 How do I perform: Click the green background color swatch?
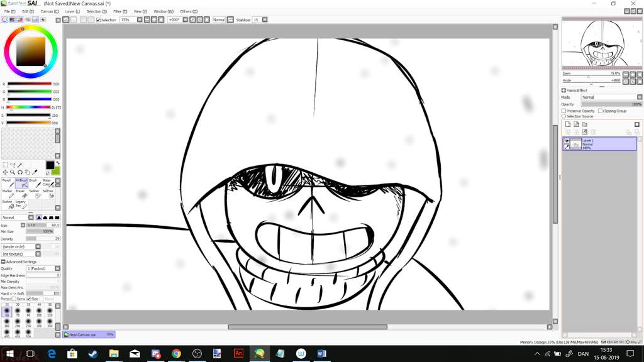(56, 170)
